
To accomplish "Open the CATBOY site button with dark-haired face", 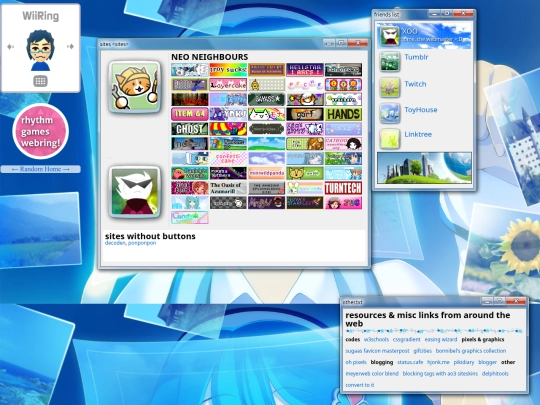I will pos(343,144).
